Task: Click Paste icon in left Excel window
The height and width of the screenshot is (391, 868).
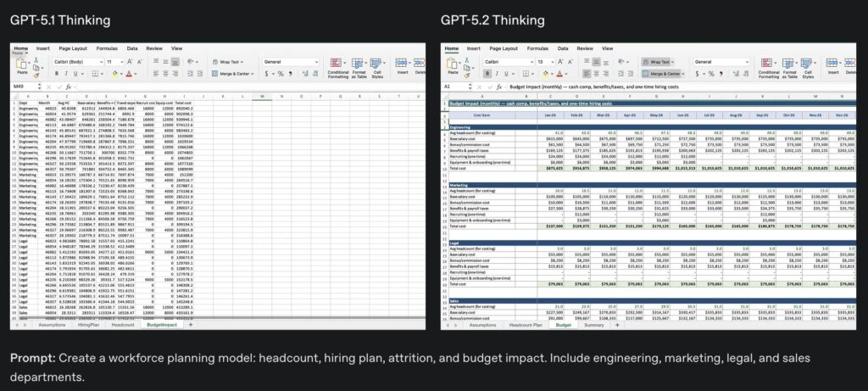Action: [x=20, y=66]
